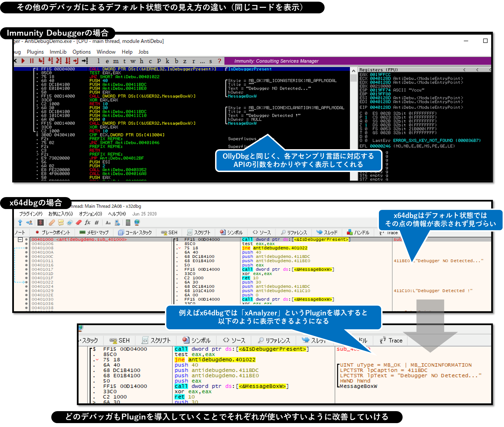
Task: Open call stack with the 'k' button
Action: 167,61
